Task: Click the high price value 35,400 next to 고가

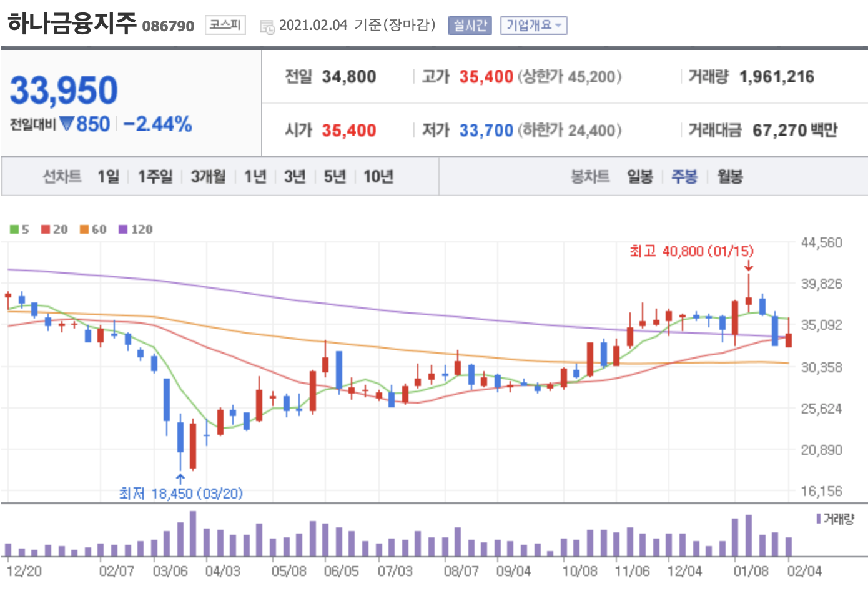Action: tap(486, 77)
